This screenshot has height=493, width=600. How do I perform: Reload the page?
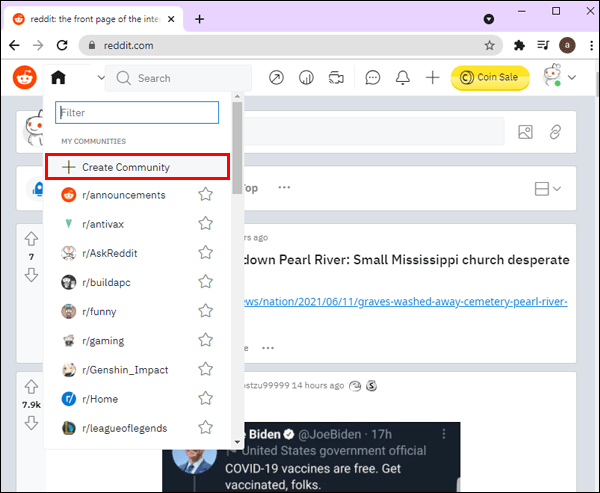(62, 45)
